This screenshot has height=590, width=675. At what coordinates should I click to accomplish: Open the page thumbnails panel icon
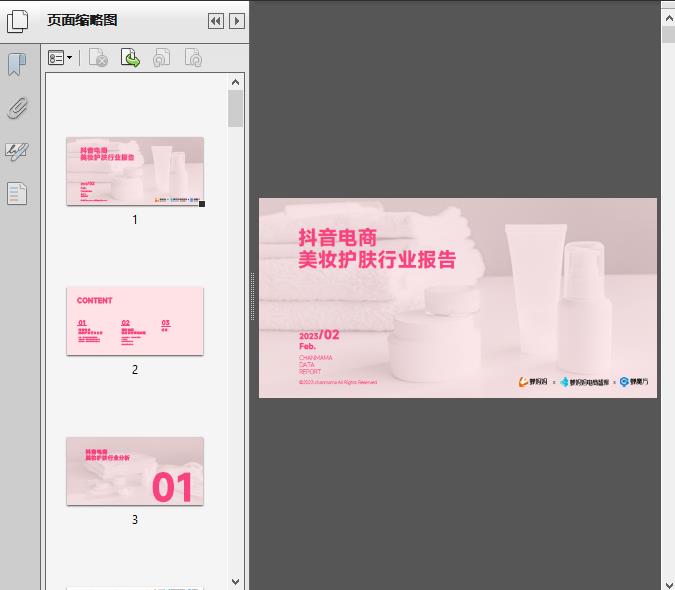(17, 21)
